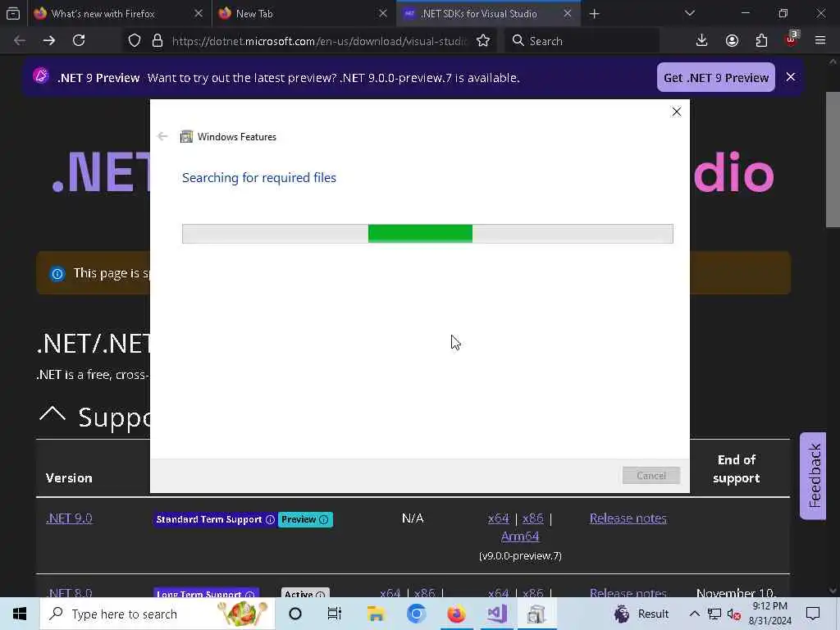840x630 pixels.
Task: Reload the current page
Action: (x=79, y=41)
